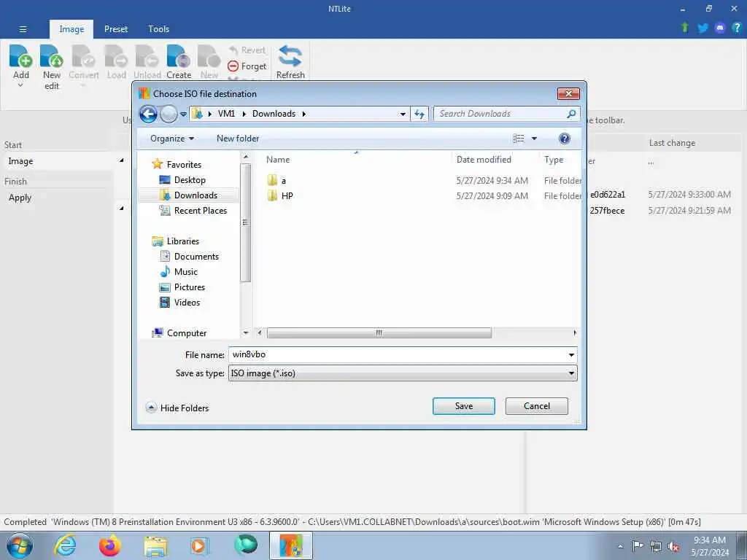This screenshot has width=747, height=560.
Task: Click Cancel button in dialog
Action: click(536, 406)
